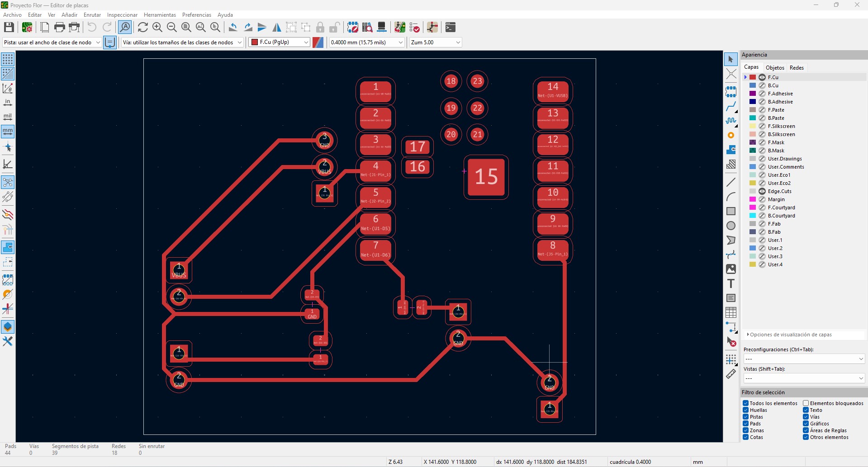868x467 pixels.
Task: Toggle visibility of F.Cu layer
Action: point(762,77)
